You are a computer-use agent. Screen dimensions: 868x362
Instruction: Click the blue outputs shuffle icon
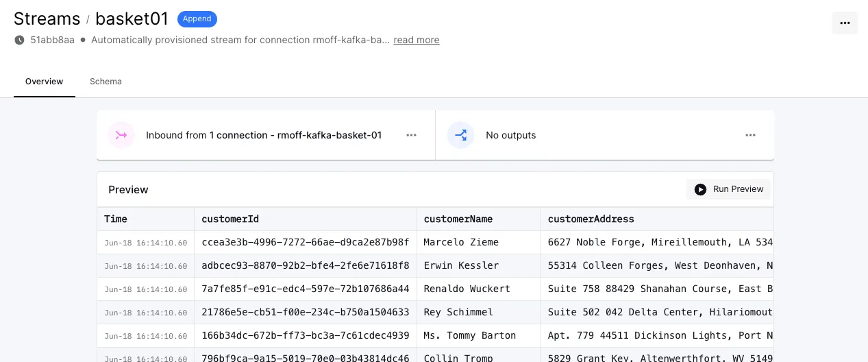(x=461, y=135)
